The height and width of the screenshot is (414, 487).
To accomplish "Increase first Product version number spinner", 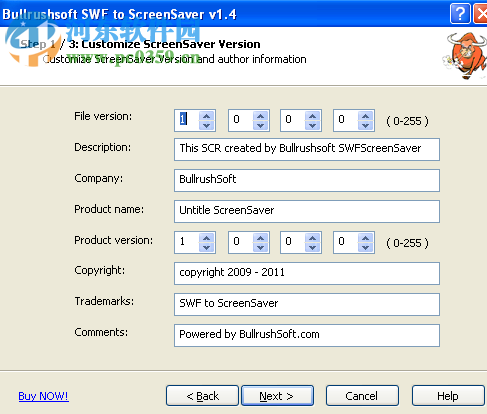I will coord(207,238).
